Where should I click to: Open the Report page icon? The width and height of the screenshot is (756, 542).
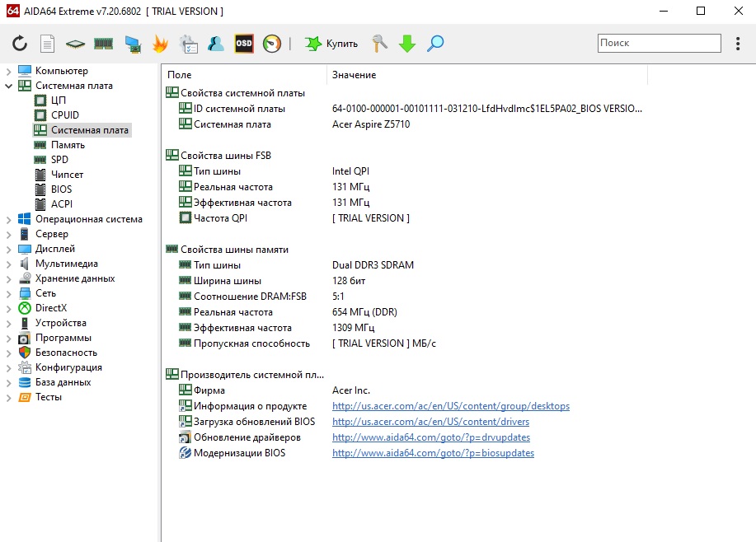coord(47,44)
